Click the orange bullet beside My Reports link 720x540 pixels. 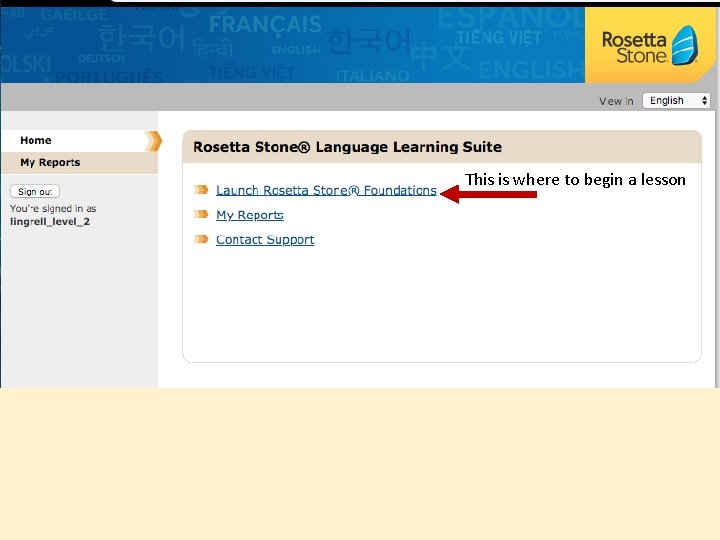(x=201, y=214)
